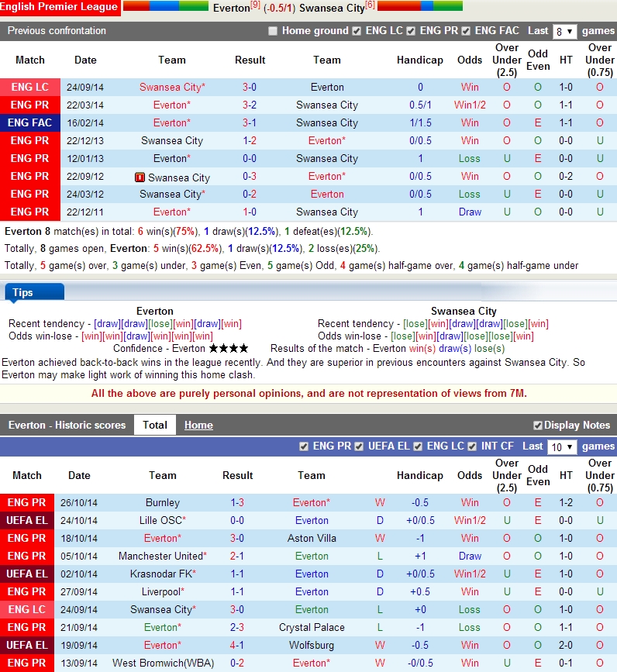Click Crystal Palace team name
Viewport: 617px width, 672px height.
tap(312, 627)
